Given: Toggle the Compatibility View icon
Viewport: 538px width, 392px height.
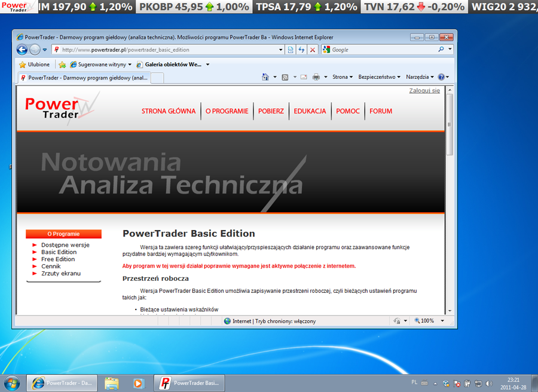Looking at the screenshot, I should coord(291,50).
